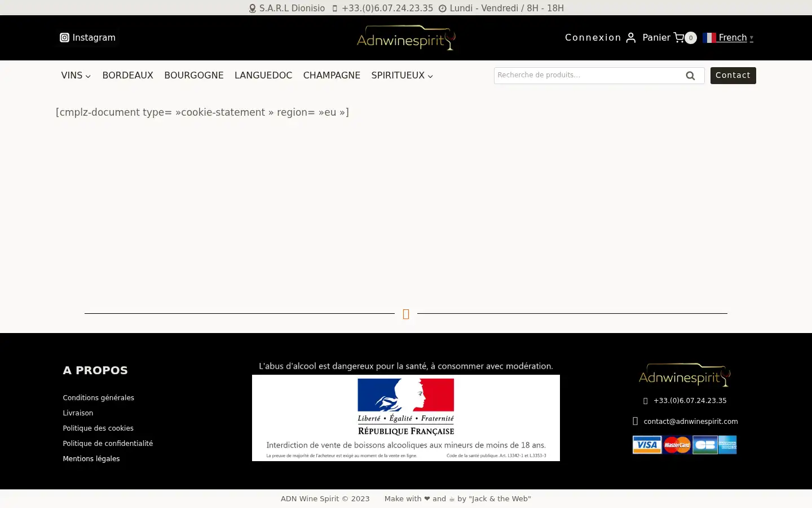Expand the VINS menu chevron

point(88,76)
